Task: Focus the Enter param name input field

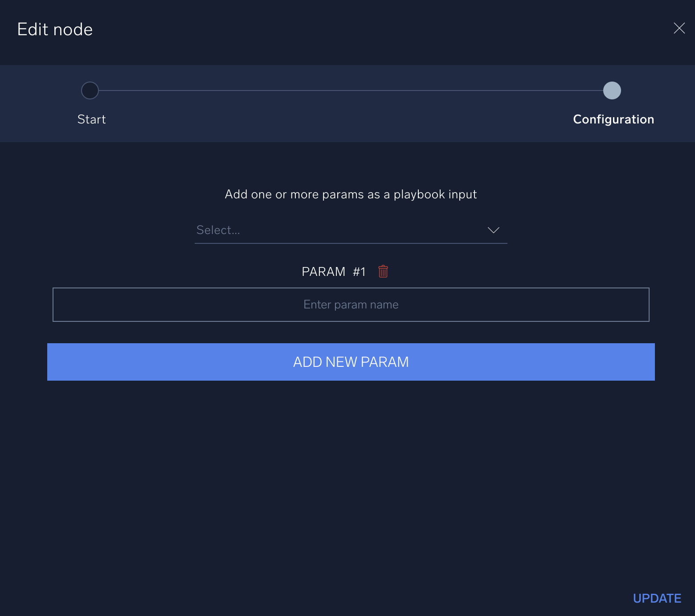Action: click(x=351, y=304)
